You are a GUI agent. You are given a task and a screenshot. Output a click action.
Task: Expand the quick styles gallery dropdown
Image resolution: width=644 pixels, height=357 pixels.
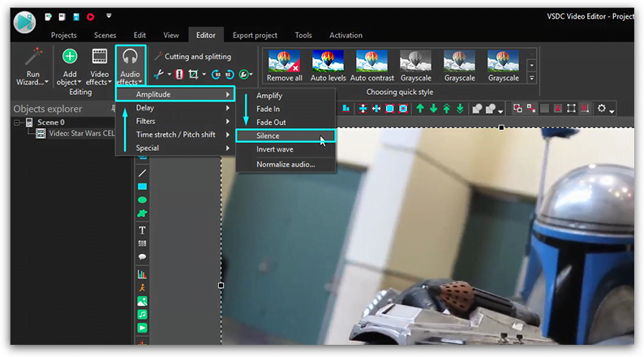[531, 78]
